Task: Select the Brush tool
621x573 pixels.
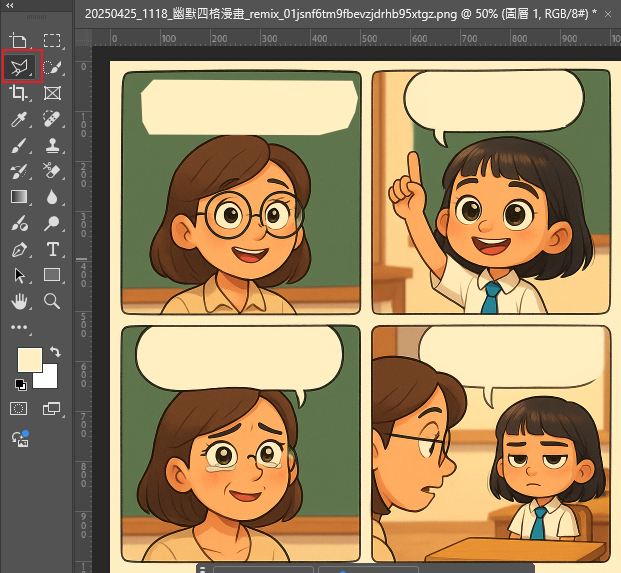Action: (19, 145)
